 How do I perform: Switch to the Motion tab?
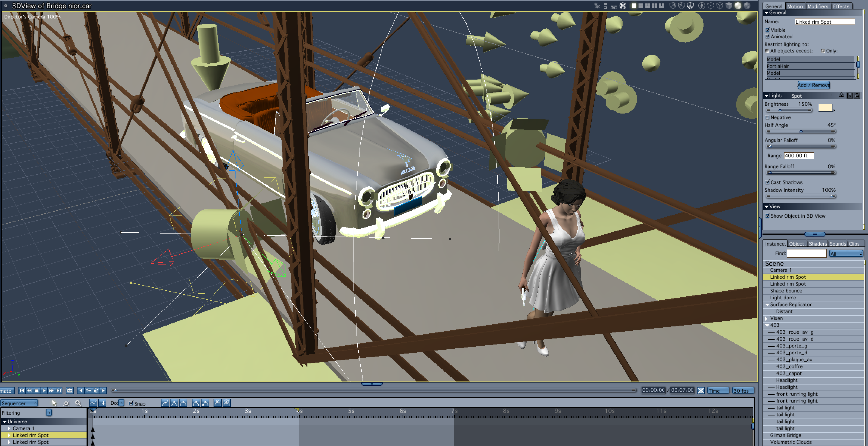(x=795, y=6)
